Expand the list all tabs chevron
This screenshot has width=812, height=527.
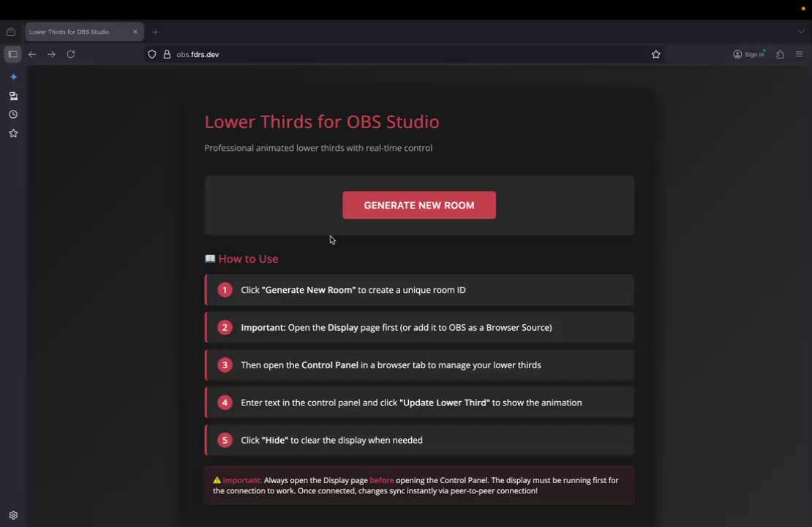tap(800, 32)
